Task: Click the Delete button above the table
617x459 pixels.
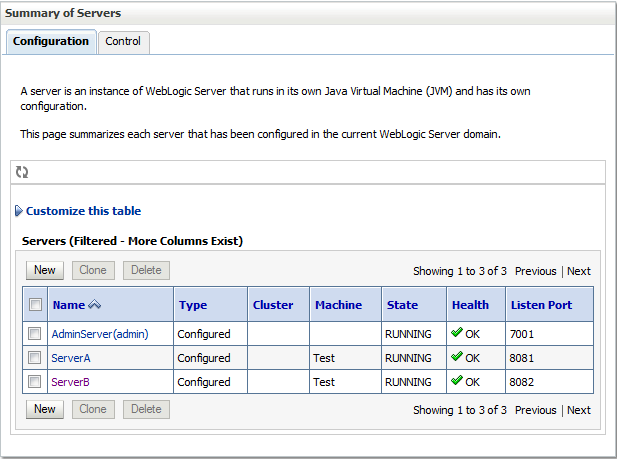Action: 146,270
